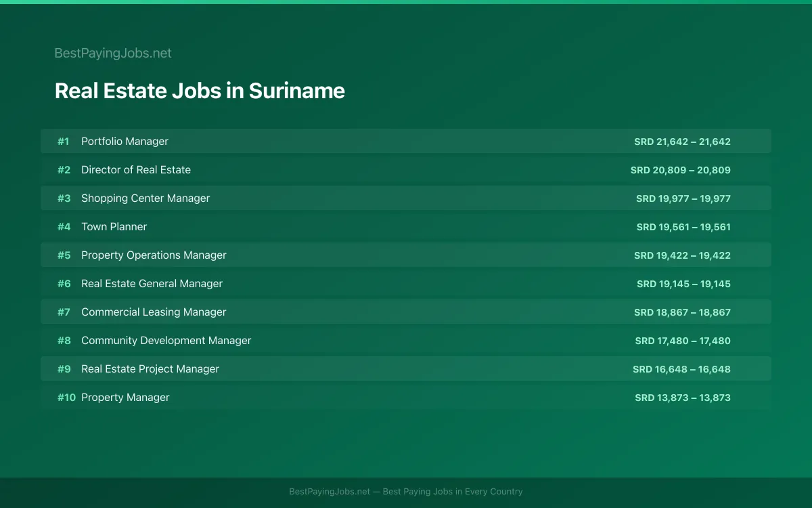Click the #1 rank number
Image resolution: width=812 pixels, height=508 pixels.
pos(64,142)
